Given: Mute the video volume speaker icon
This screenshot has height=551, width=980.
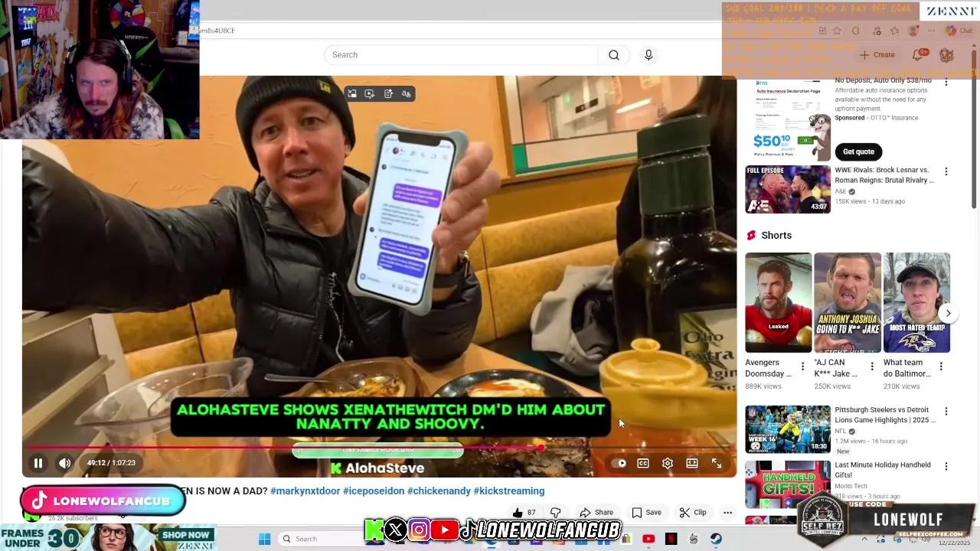Looking at the screenshot, I should click(x=65, y=463).
